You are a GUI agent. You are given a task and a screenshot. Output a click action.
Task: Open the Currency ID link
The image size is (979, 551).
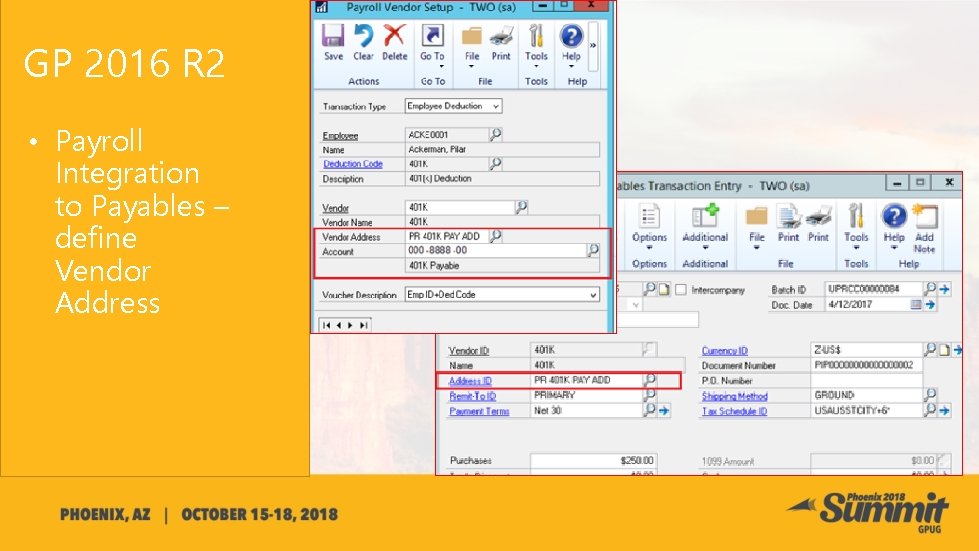click(x=724, y=351)
